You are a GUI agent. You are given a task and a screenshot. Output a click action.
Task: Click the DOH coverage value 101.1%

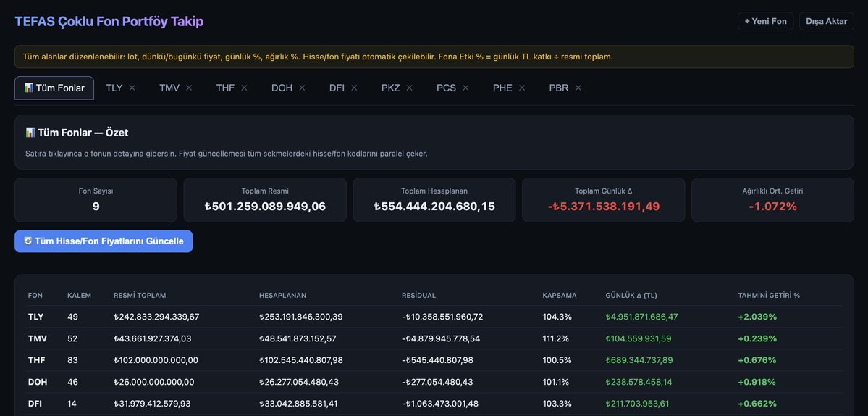tap(555, 382)
